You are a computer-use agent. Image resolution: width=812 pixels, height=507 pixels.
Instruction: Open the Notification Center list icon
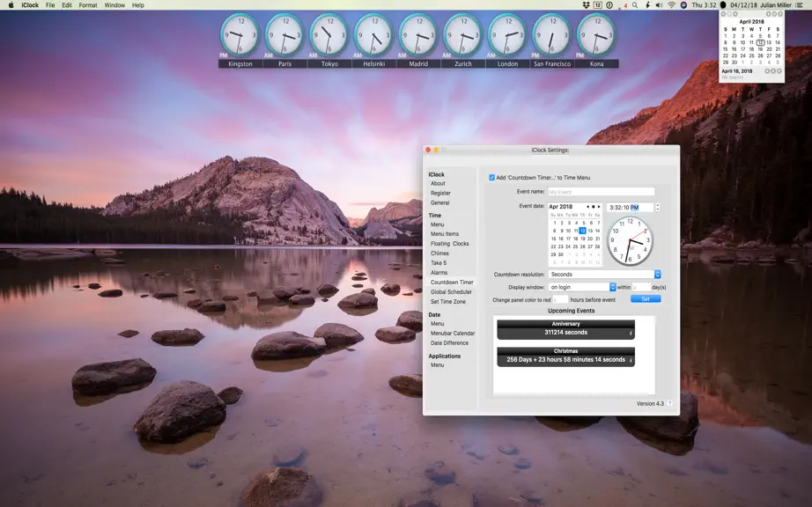tap(799, 5)
